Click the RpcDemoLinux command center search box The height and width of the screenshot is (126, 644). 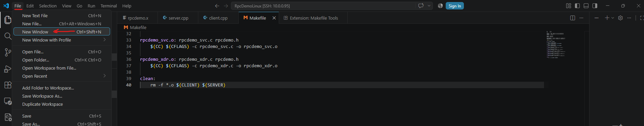pyautogui.click(x=324, y=6)
